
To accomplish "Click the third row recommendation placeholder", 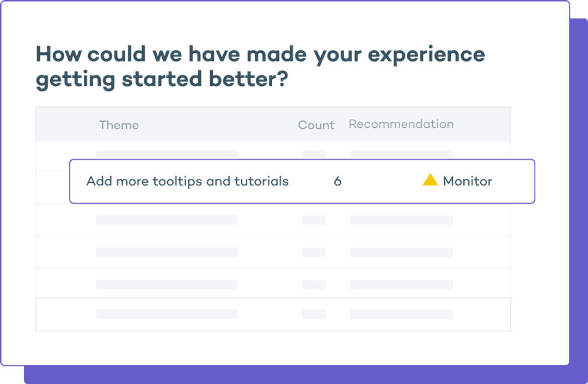I will tap(401, 220).
